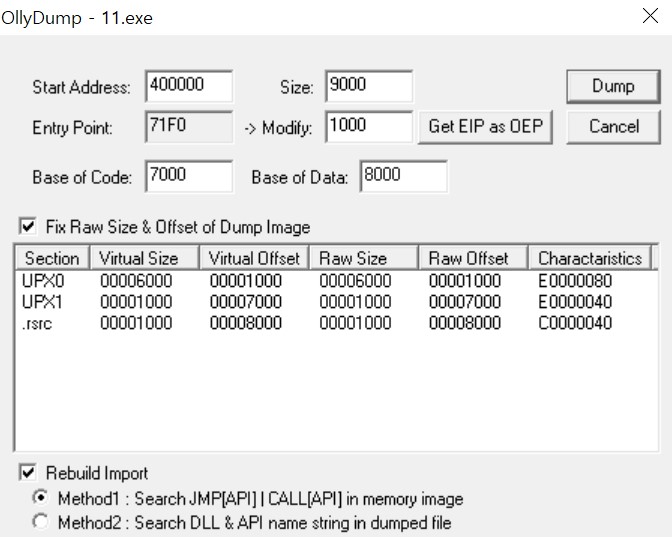Click UPX1 raw size 00001000
The height and width of the screenshot is (537, 672).
(355, 302)
